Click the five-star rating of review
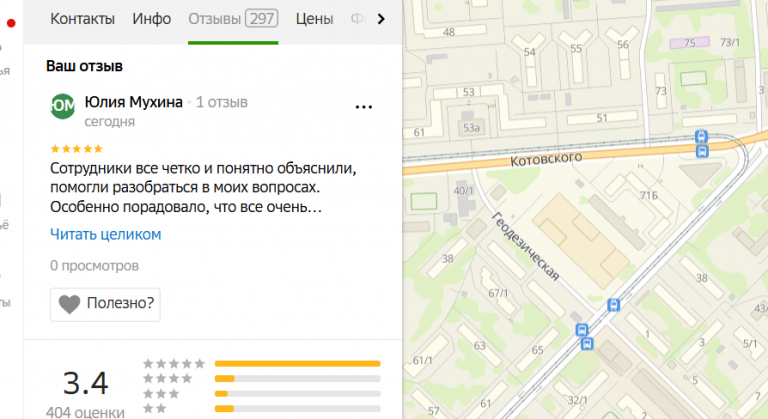Screen dimensions: 768x419 click(x=76, y=148)
